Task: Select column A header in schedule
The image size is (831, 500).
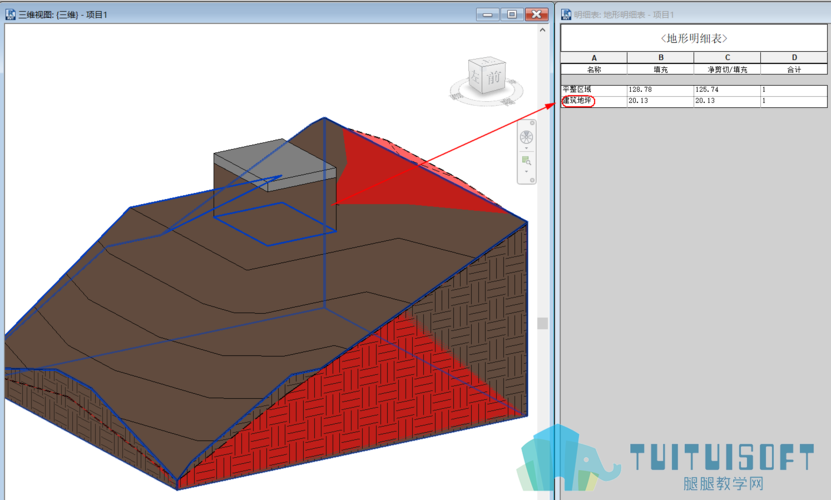Action: coord(593,57)
